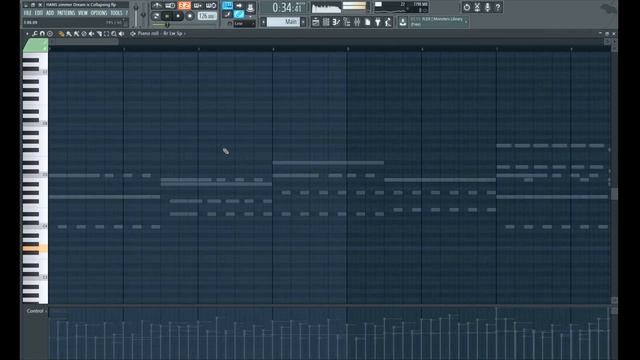Click the Stamp icon in piano roll toolbar

pos(50,33)
